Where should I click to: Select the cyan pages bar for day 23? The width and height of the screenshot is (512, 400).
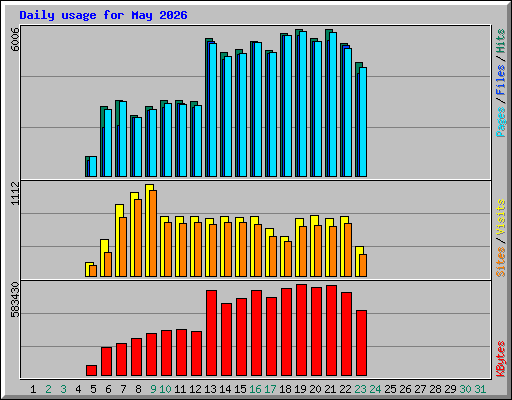[363, 122]
